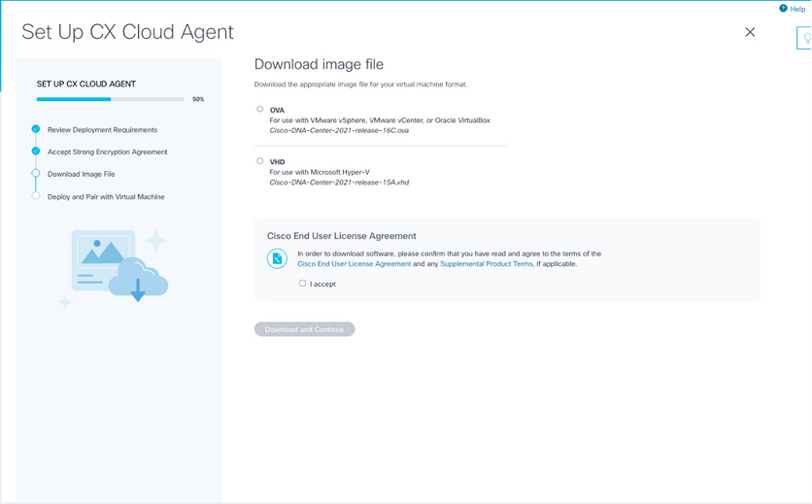Click the Deploy and Pair step circle

(35, 196)
